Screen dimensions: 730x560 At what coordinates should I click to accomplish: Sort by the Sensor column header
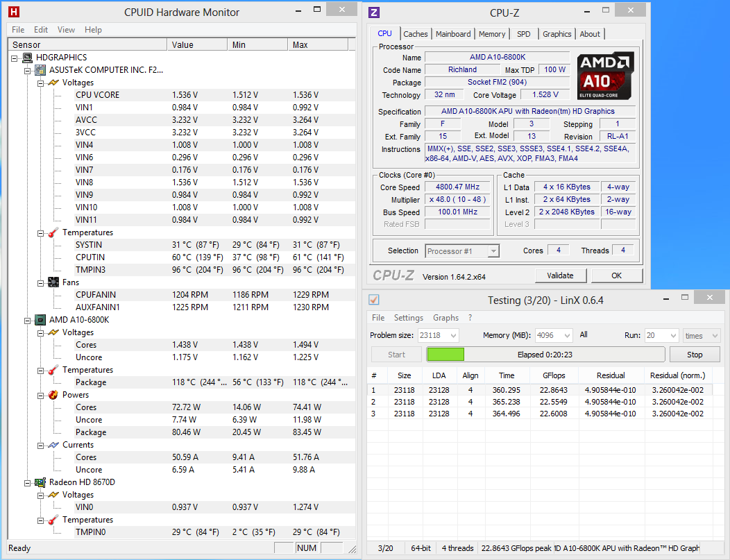pos(87,44)
